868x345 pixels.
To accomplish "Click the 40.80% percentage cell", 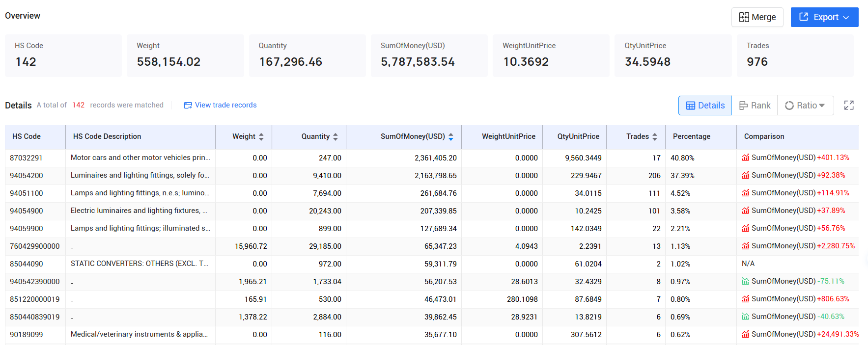I will coord(682,158).
